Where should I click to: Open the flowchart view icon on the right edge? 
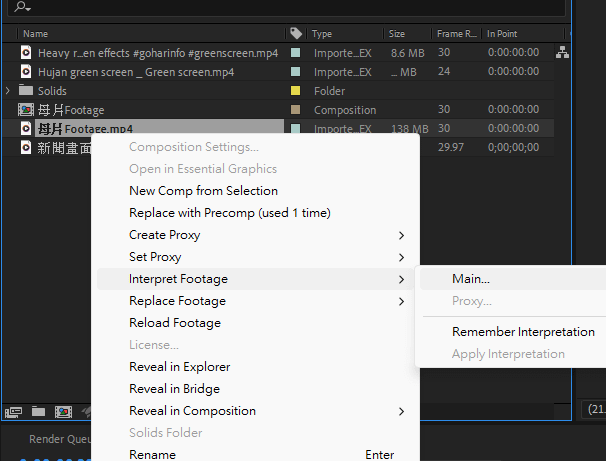coord(568,53)
